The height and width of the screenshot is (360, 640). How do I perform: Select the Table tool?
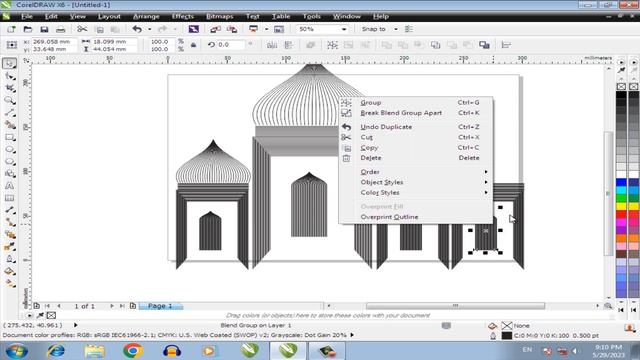point(10,198)
